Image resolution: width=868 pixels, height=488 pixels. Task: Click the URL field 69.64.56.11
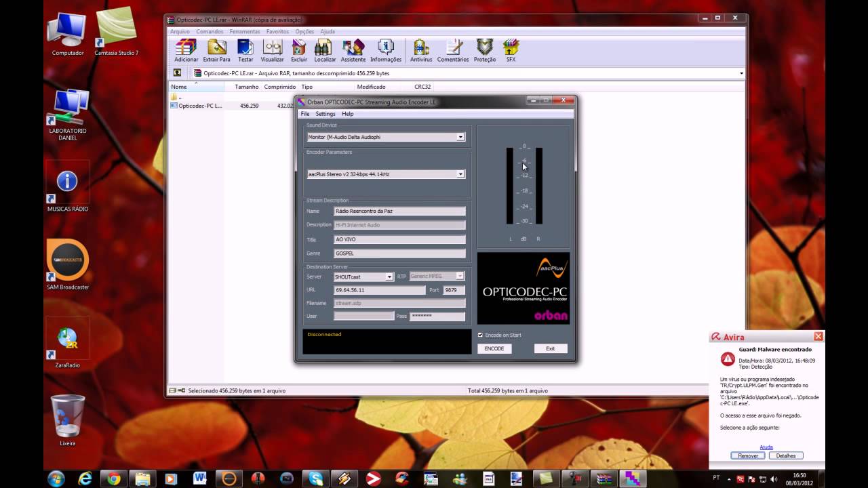click(x=380, y=290)
